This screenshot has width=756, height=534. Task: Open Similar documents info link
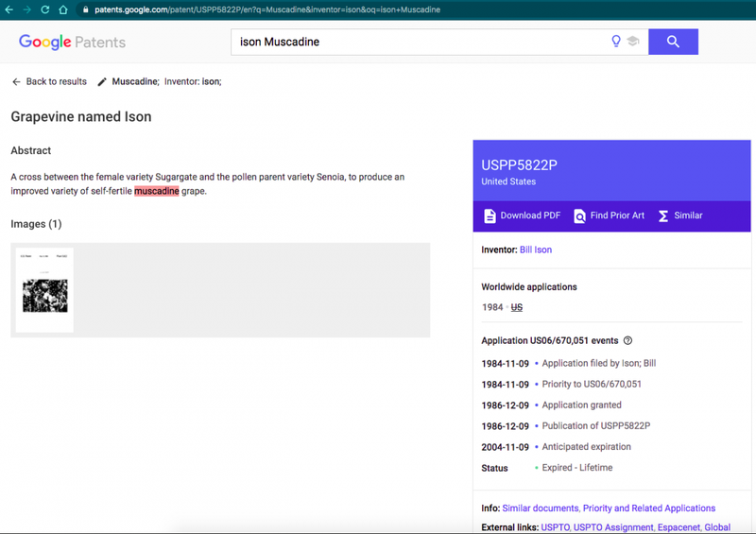[x=540, y=508]
